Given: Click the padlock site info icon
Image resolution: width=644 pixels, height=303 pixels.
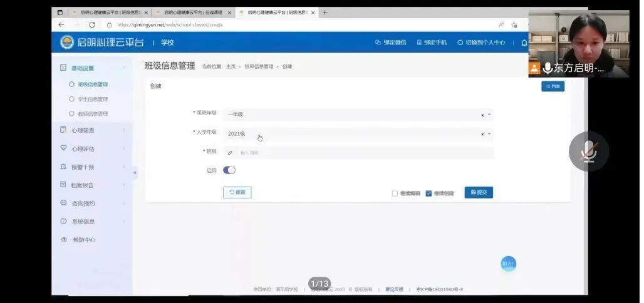Looking at the screenshot, I should coord(109,24).
